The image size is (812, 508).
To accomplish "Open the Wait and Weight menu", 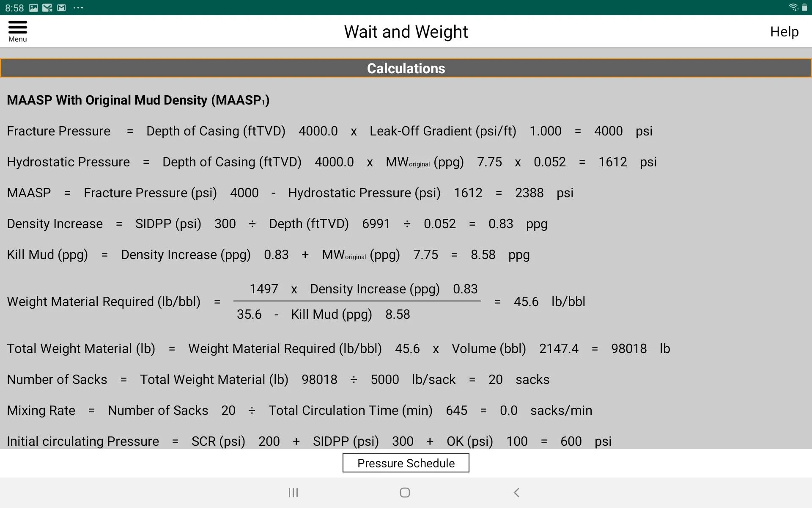I will coord(17,31).
